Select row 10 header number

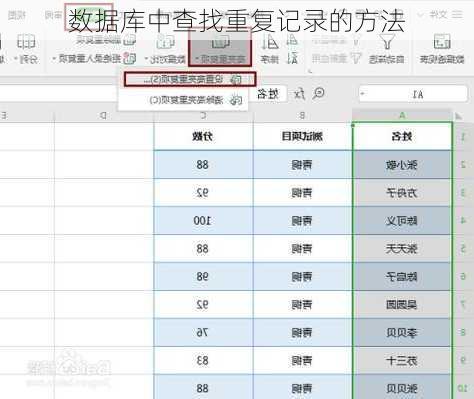[x=463, y=388]
